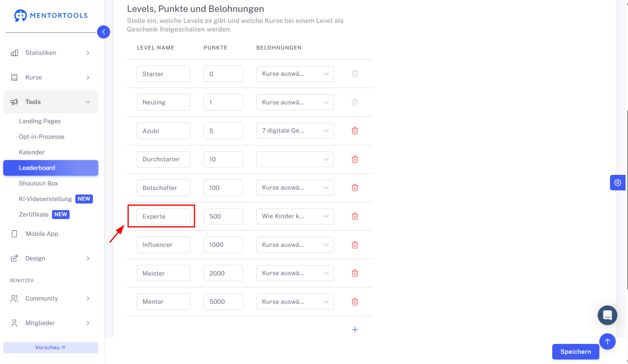The image size is (628, 364).
Task: Open Shoutout-Box in the sidebar
Action: pos(38,183)
